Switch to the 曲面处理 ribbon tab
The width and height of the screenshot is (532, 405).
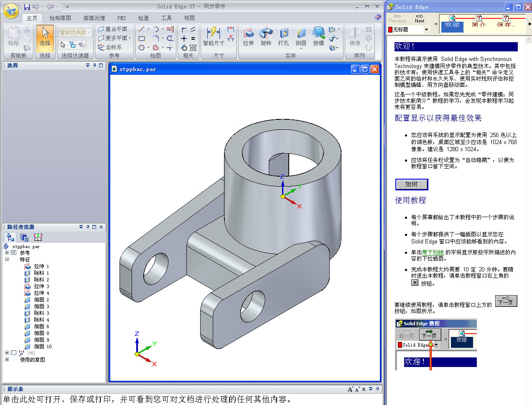[94, 18]
